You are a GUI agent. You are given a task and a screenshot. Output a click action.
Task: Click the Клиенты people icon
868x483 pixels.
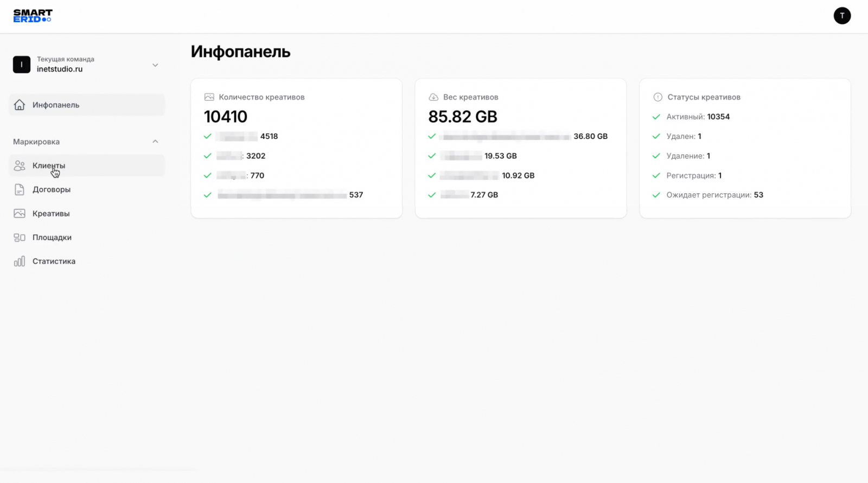(x=20, y=166)
